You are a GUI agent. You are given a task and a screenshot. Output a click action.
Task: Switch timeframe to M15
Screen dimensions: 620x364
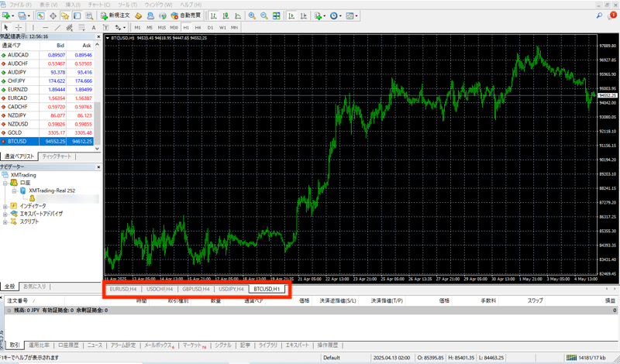tap(162, 27)
